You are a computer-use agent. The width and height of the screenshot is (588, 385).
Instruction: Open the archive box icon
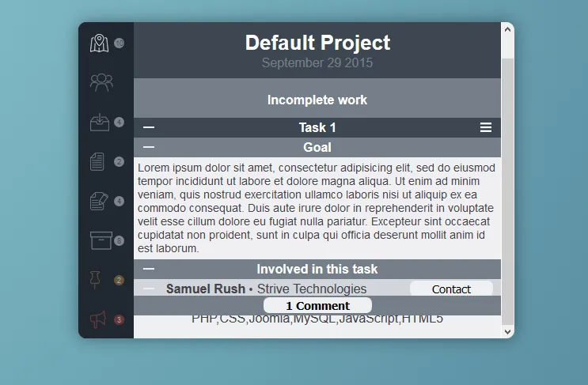click(101, 240)
